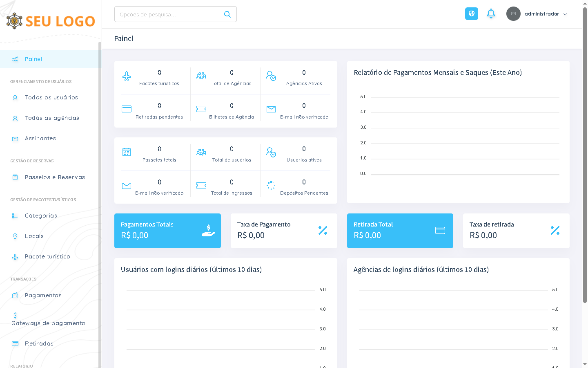Go to Passeios e Reservas
Viewport: 588px width, 368px height.
[55, 177]
